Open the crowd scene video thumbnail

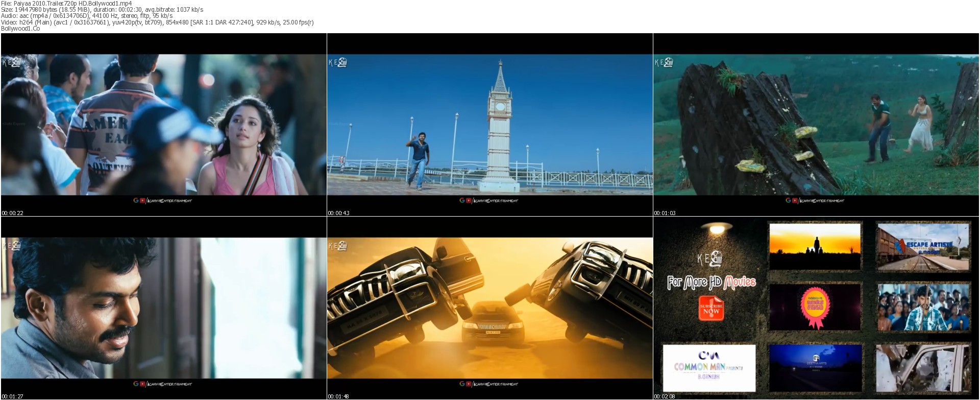coord(923,307)
